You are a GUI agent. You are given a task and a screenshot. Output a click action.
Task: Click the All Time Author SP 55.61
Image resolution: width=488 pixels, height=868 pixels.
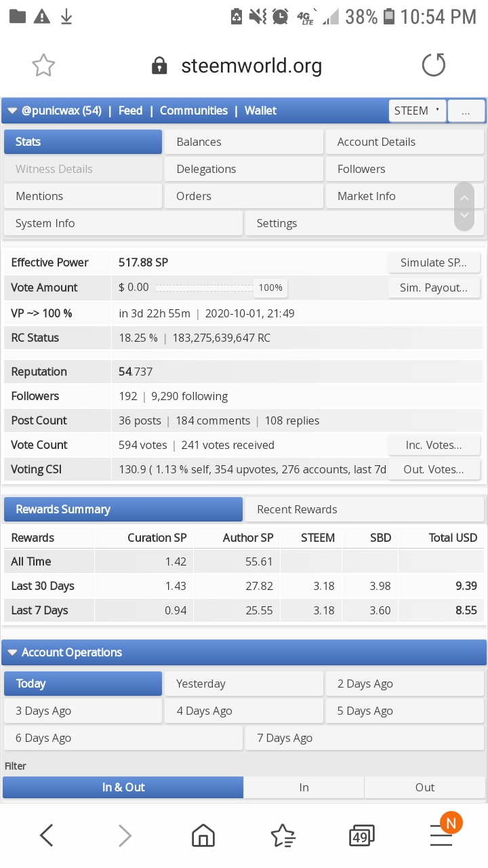click(260, 561)
